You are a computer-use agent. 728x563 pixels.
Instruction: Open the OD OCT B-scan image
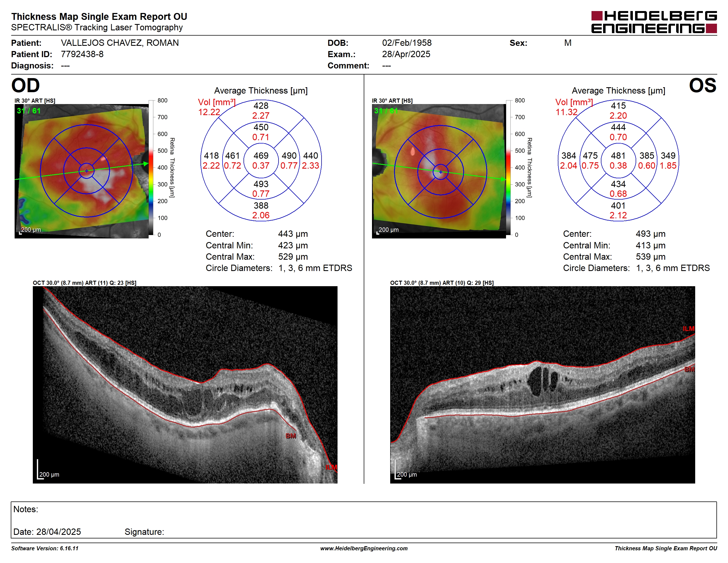185,385
